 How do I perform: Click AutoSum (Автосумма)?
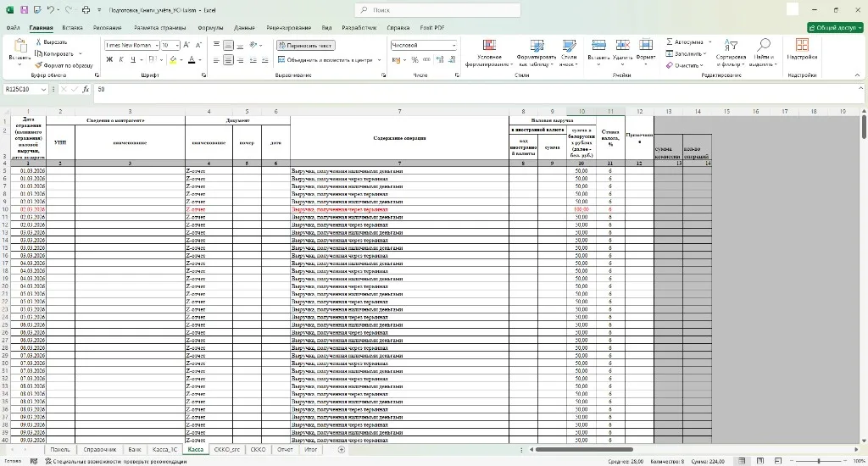pos(685,42)
